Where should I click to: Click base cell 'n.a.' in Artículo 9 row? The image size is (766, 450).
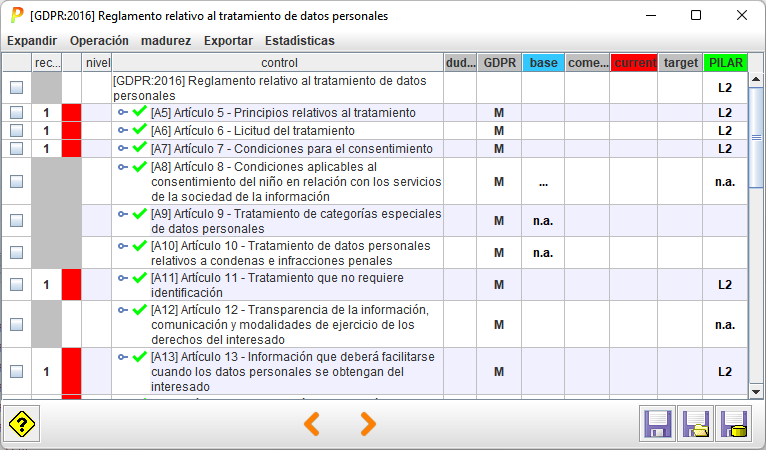[x=543, y=221]
